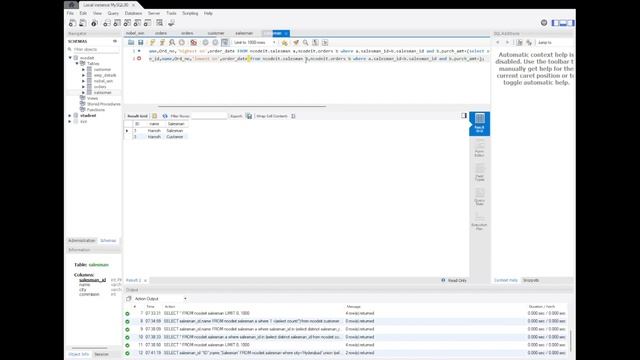
Task: Get manual context help for caret
Action: pos(519,42)
